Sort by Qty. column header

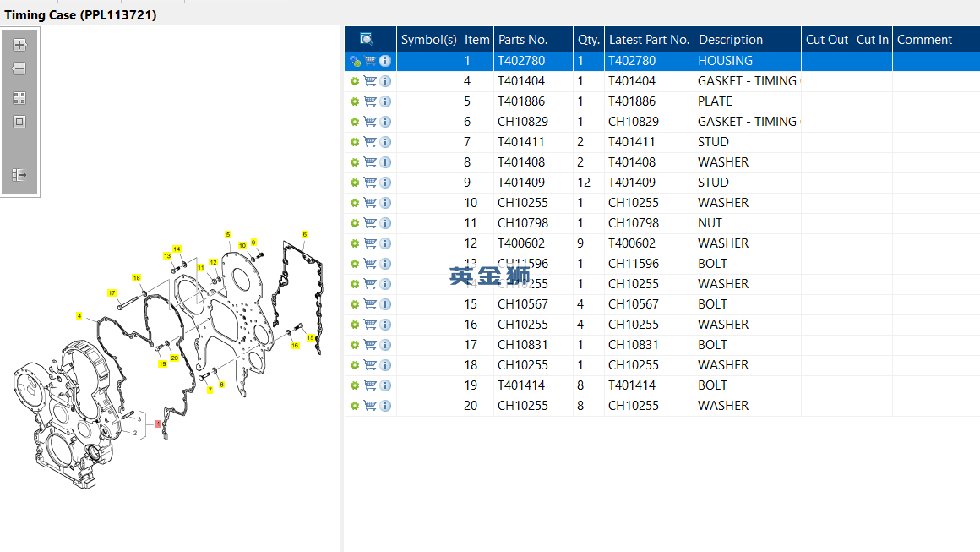tap(588, 39)
